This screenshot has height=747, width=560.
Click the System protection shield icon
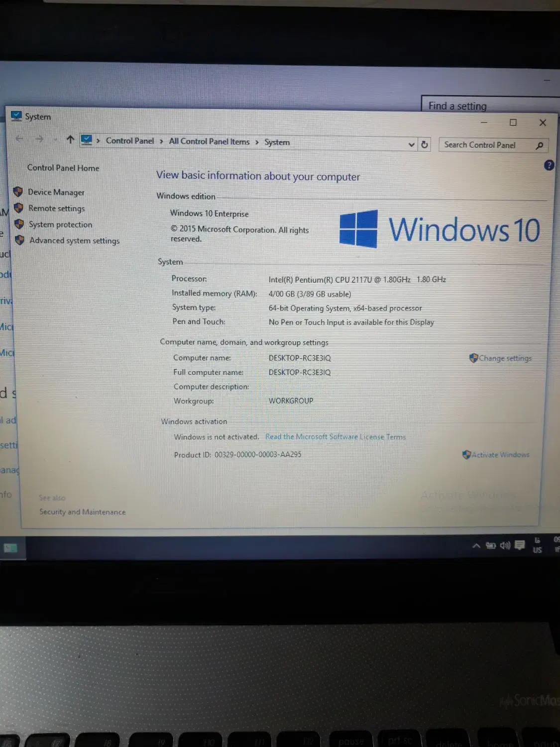click(x=19, y=224)
